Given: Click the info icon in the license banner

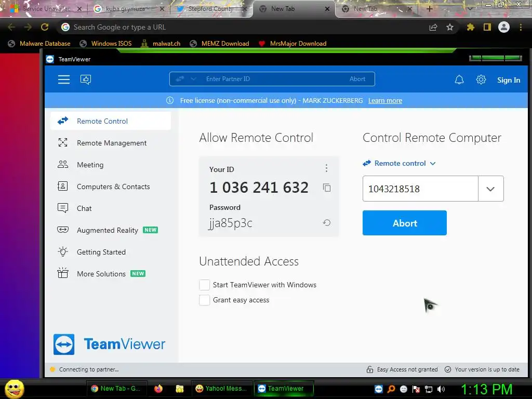Looking at the screenshot, I should click(170, 100).
